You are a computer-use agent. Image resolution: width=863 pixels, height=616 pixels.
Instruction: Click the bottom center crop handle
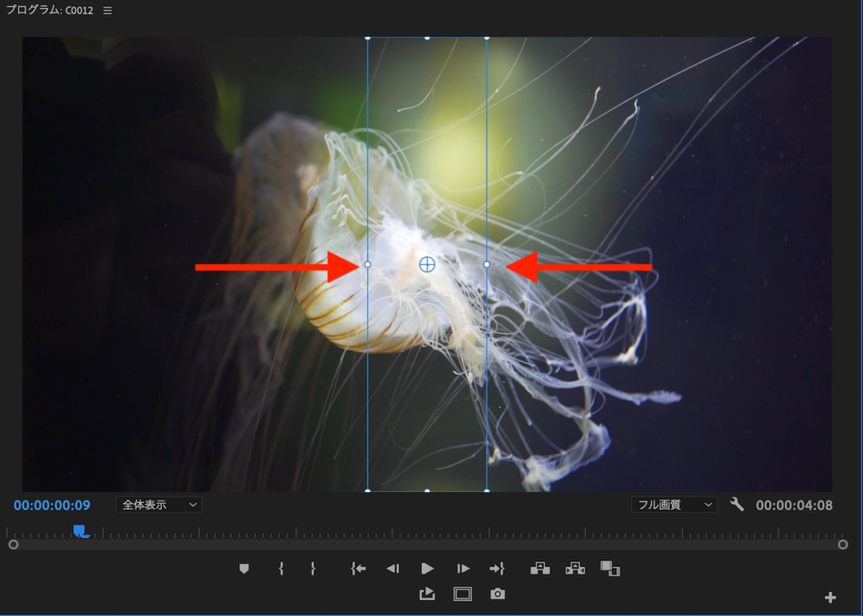tap(427, 490)
